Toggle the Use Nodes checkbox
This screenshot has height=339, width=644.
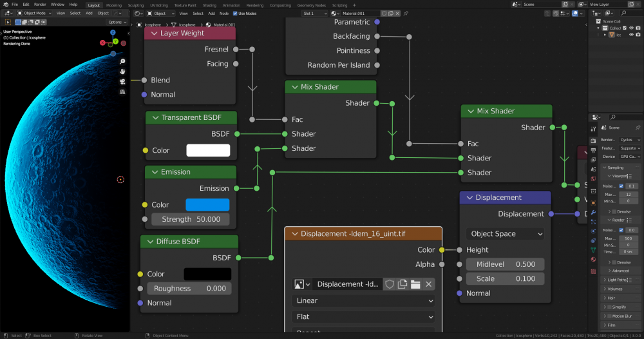point(235,13)
